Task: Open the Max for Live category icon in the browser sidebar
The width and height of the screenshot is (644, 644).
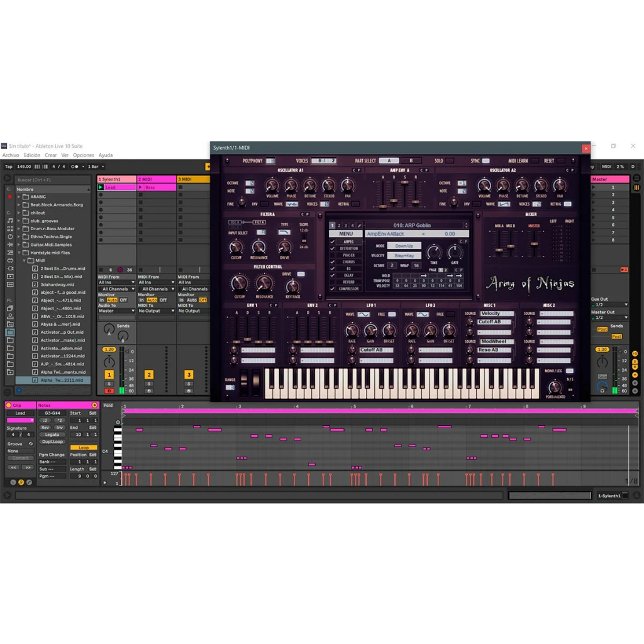Action: [10, 260]
